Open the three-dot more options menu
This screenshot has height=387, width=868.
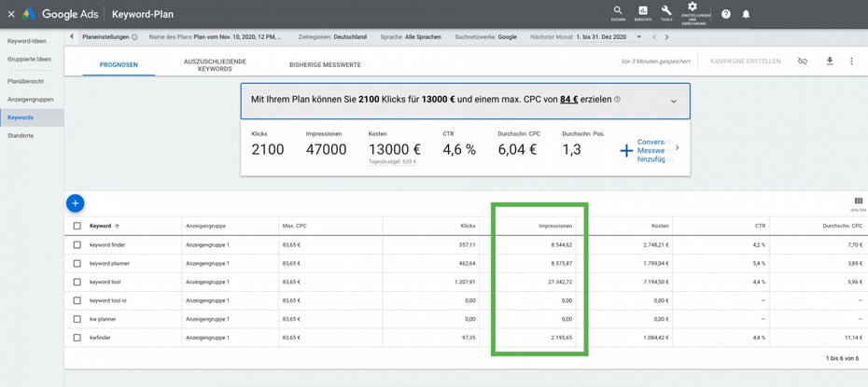point(851,61)
